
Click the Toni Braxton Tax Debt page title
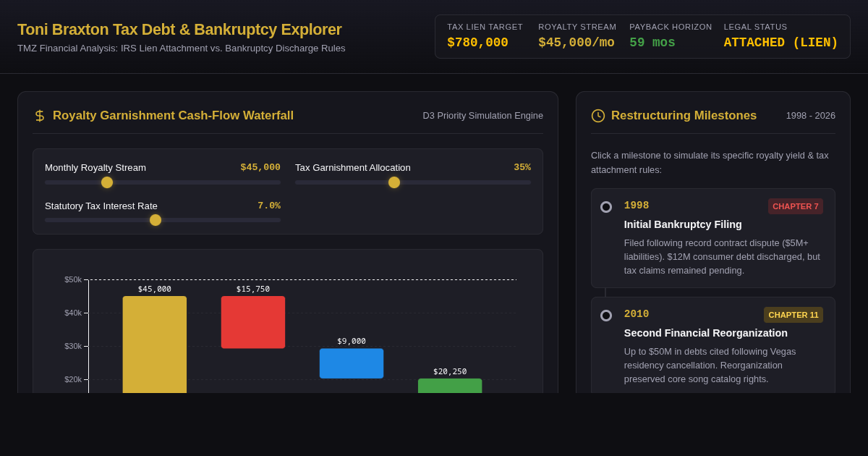coord(179,30)
